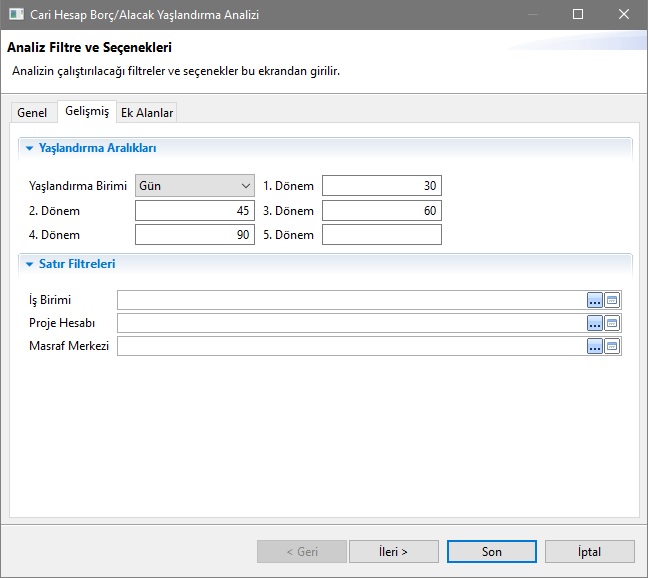Focus the empty 5. Dönem input field
This screenshot has width=648, height=578.
(381, 235)
